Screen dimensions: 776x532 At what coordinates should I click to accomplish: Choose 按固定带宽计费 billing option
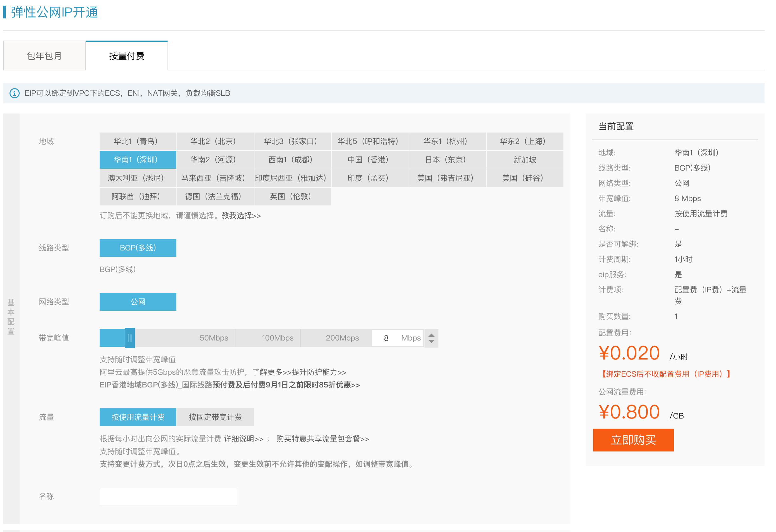tap(215, 417)
